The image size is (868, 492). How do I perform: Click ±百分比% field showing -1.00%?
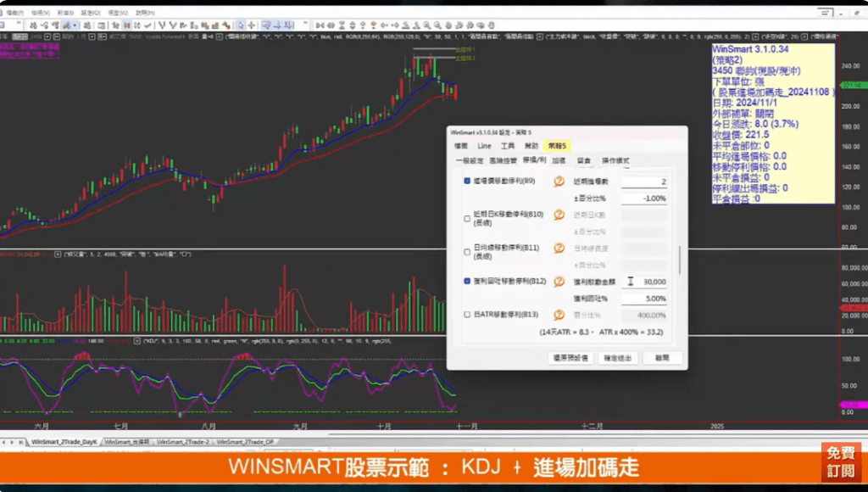coord(644,198)
